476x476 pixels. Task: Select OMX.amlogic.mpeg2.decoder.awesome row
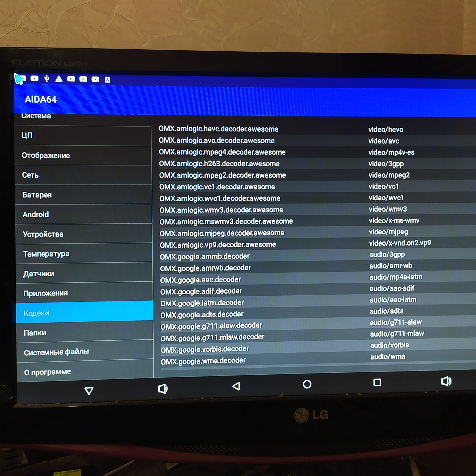318,175
